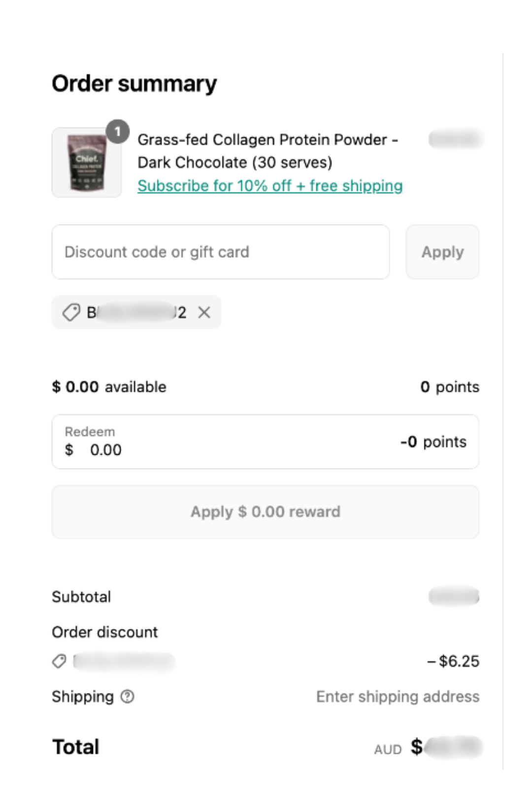Click the tag icon under Order discount
532x801 pixels.
tap(59, 661)
